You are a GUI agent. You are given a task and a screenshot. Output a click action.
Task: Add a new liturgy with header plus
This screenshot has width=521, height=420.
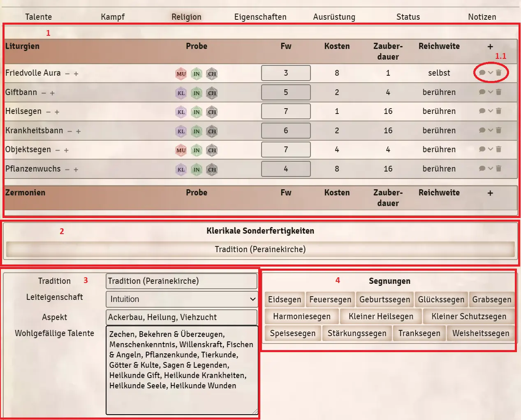click(490, 46)
